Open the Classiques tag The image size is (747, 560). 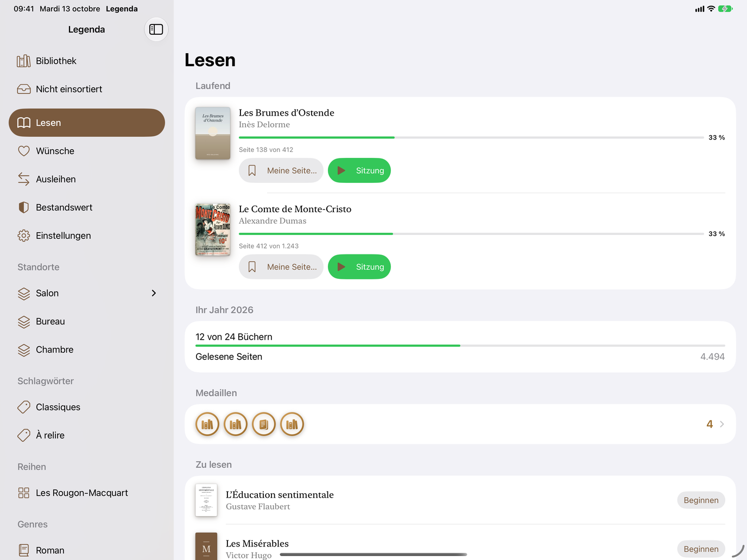[x=87, y=407]
